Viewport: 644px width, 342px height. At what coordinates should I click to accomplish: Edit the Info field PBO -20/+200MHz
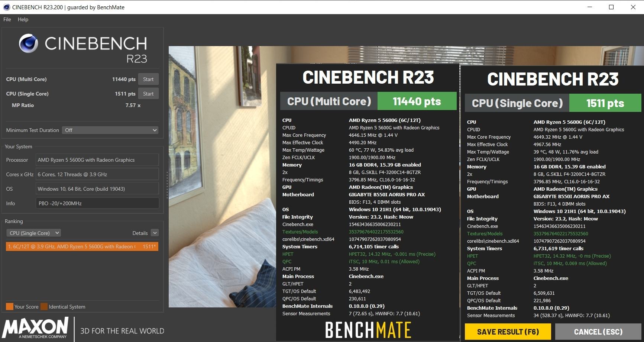(97, 203)
